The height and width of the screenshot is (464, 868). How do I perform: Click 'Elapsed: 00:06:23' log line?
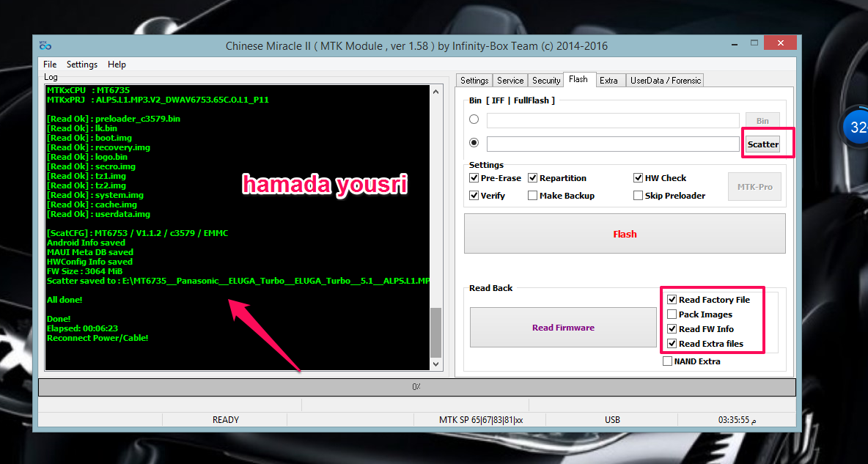[x=83, y=328]
